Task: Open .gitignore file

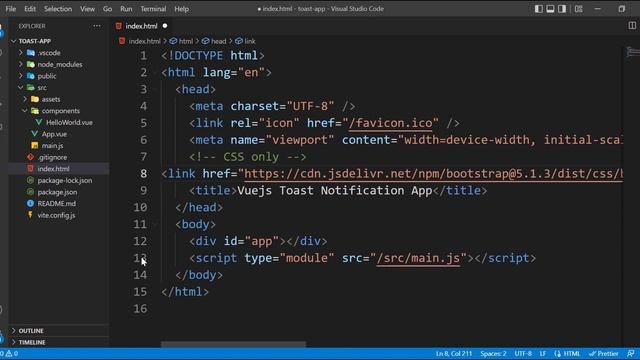Action: pyautogui.click(x=52, y=157)
